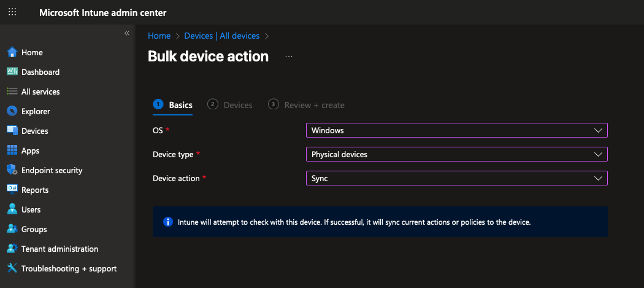Viewport: 644px width, 288px height.
Task: Click the Home breadcrumb link
Action: (159, 36)
